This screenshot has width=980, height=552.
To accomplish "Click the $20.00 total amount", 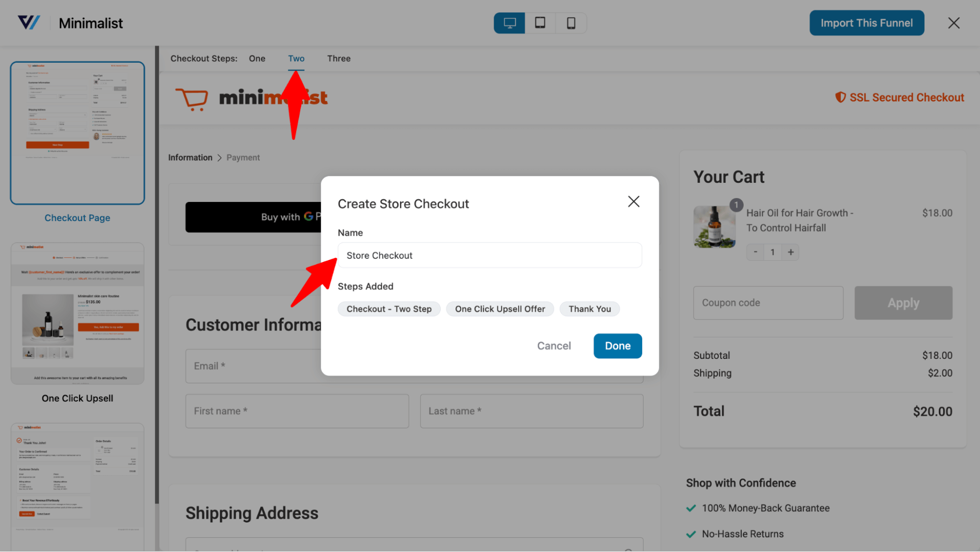I will tap(932, 411).
